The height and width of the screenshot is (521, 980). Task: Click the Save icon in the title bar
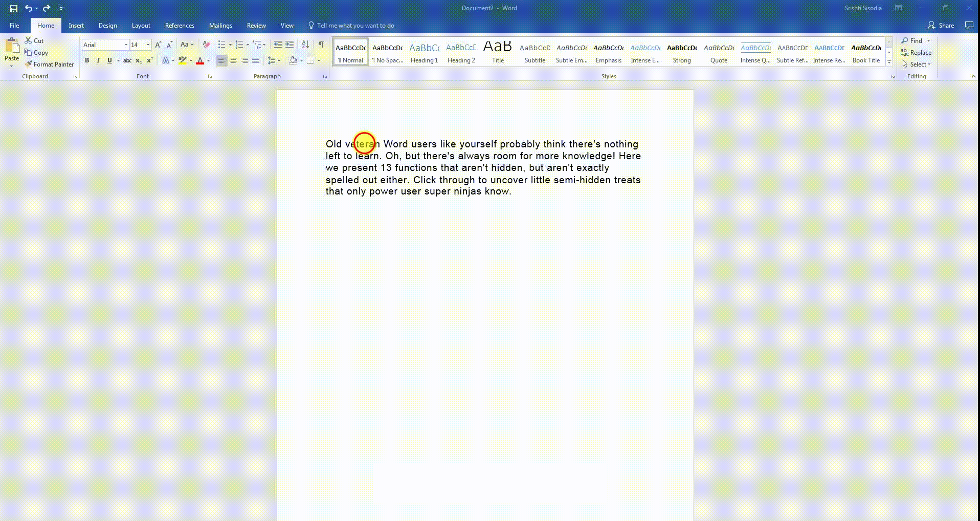pos(14,8)
